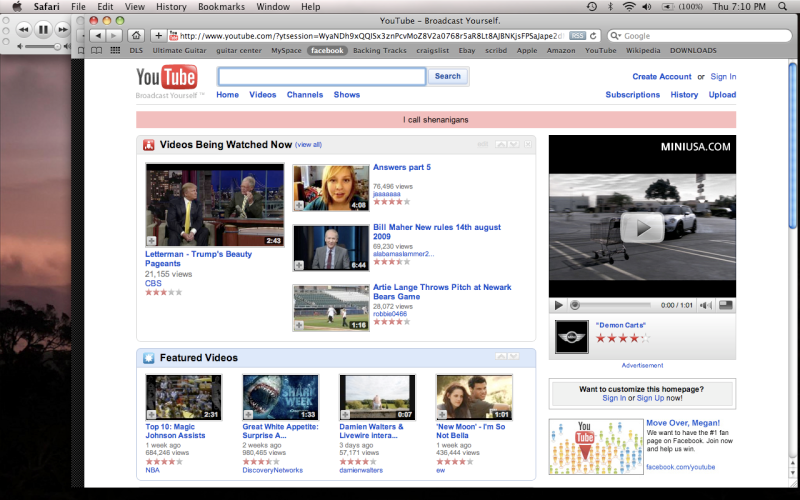Screen dimensions: 800x500
Task: Click the Safari address bar URL
Action: [x=371, y=36]
